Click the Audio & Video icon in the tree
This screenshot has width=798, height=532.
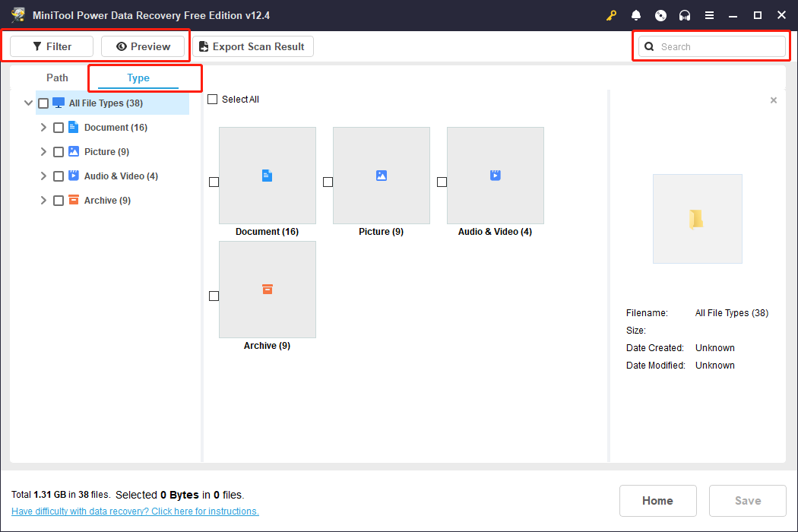(73, 176)
